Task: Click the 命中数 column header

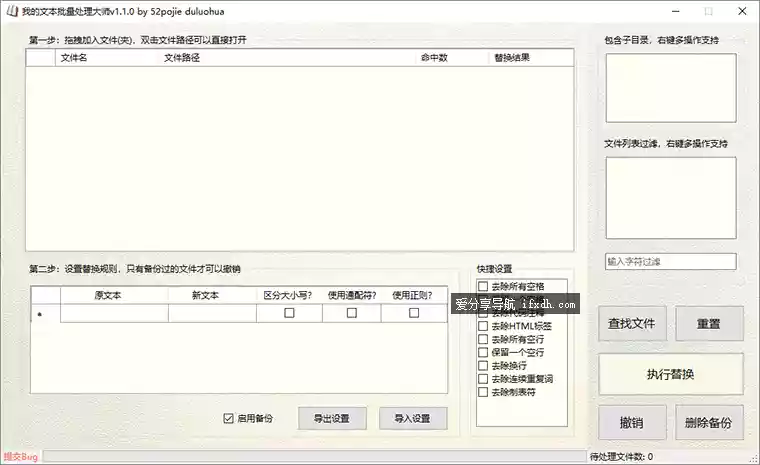Action: [452, 58]
